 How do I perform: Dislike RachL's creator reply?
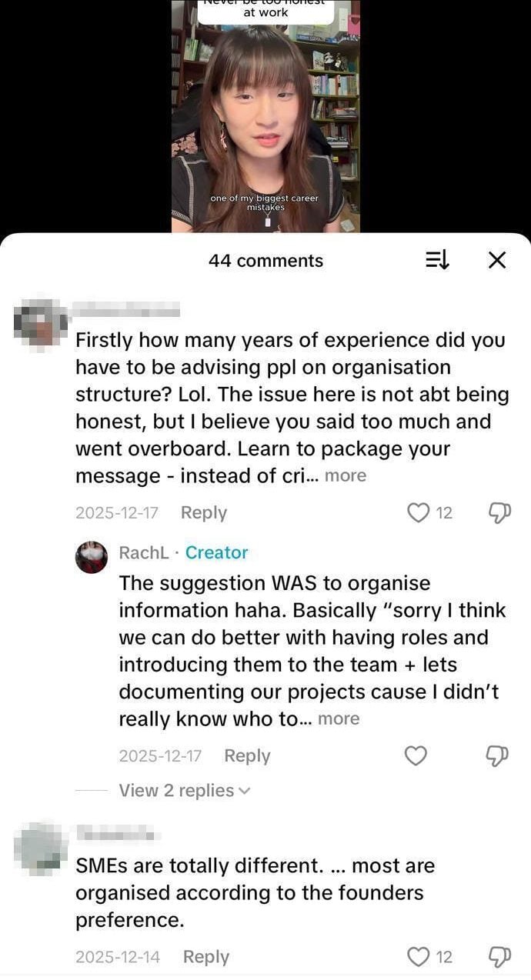click(x=499, y=756)
